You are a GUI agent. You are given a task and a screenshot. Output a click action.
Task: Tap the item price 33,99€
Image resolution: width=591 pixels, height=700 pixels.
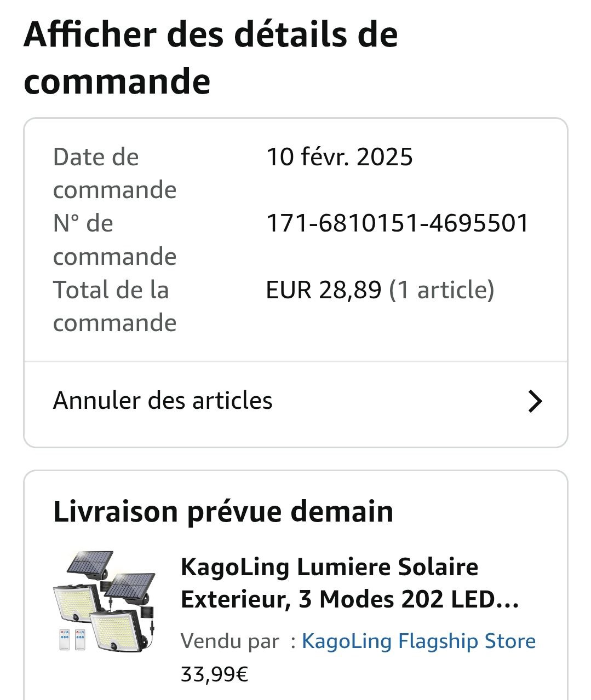point(214,674)
